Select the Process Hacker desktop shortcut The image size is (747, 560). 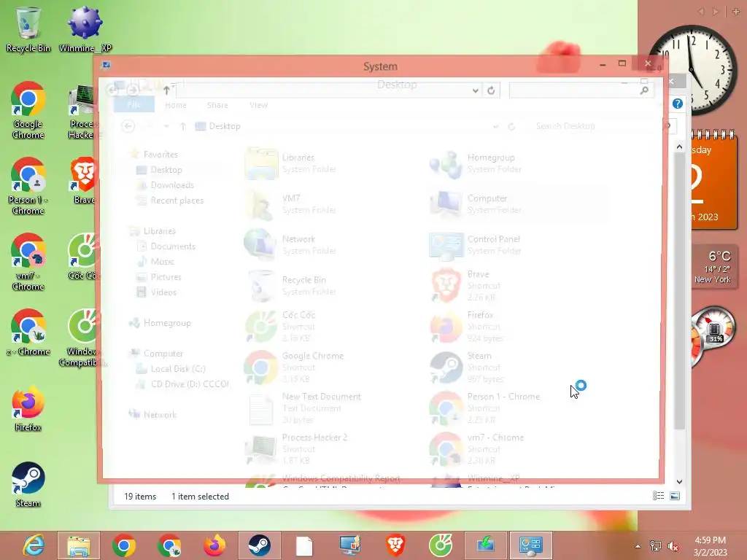[83, 111]
